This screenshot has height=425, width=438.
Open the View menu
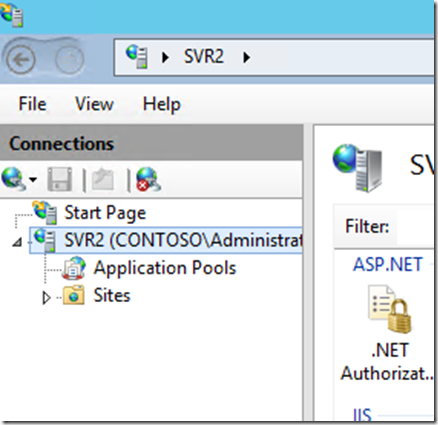(x=94, y=104)
